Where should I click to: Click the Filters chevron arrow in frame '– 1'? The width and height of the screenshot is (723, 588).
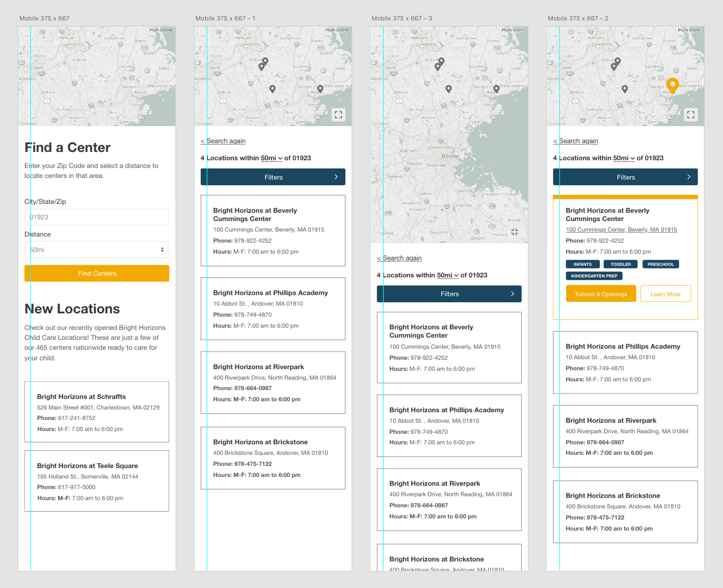pyautogui.click(x=336, y=177)
